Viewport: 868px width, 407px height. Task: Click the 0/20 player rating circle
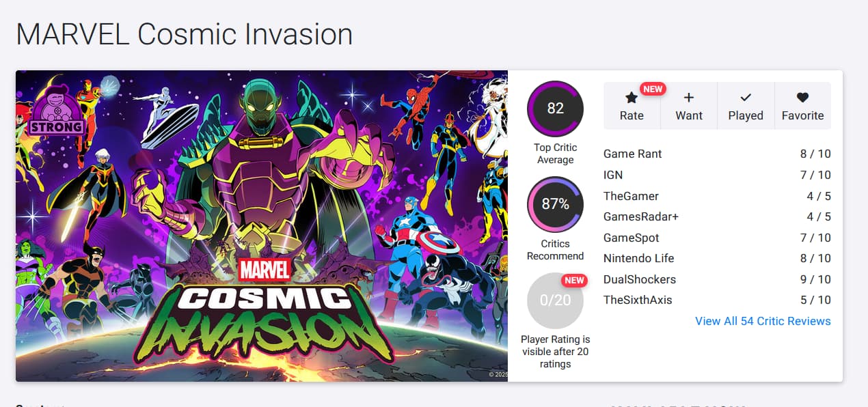(x=555, y=300)
